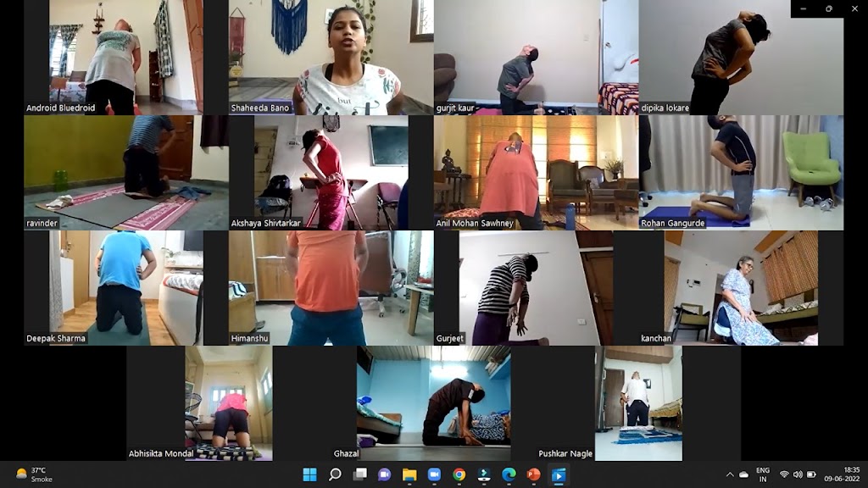Select Akshaya Shivtarkar's video tile

pos(331,173)
